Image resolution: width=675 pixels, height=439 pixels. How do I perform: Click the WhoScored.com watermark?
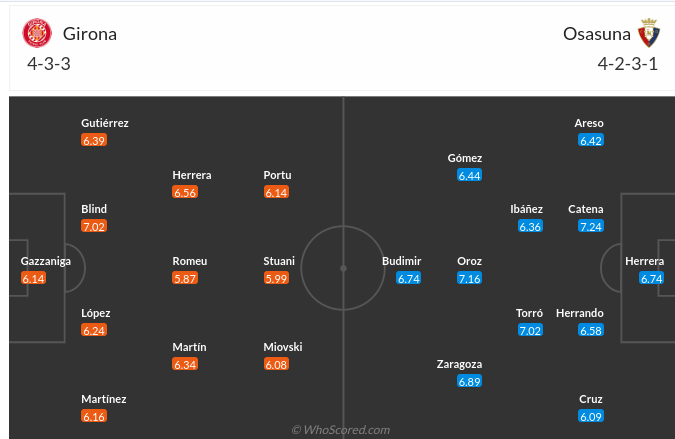pos(341,430)
